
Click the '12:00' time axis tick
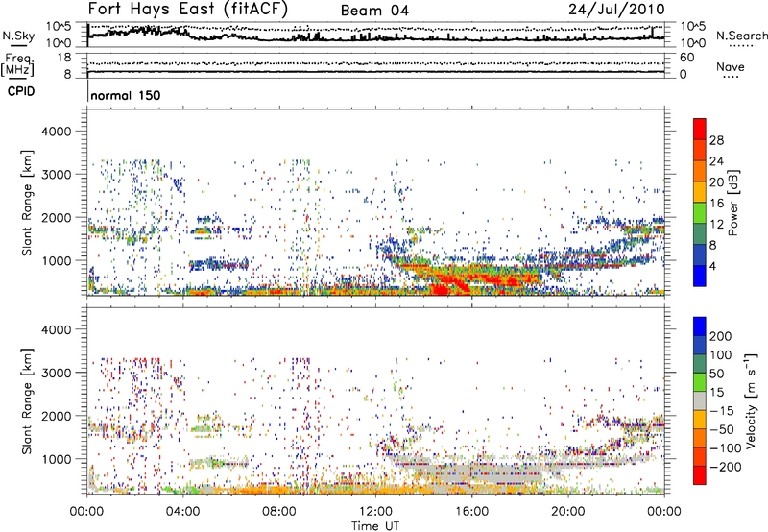[375, 512]
